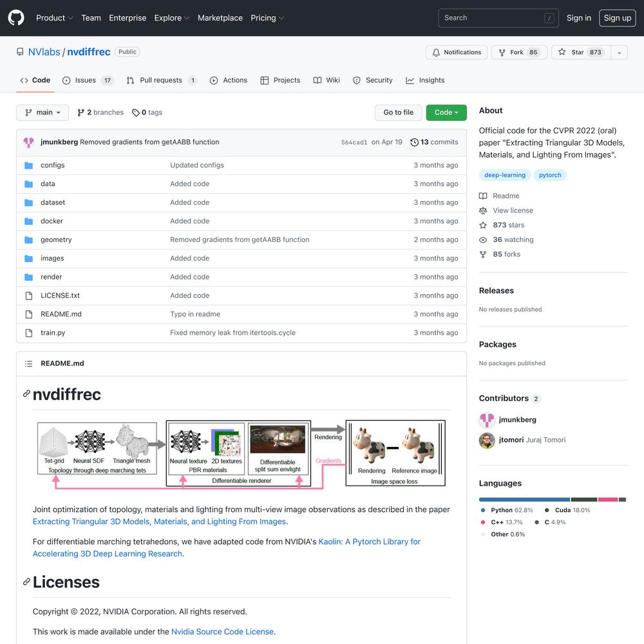
Task: Open the Marketplace menu item
Action: pyautogui.click(x=220, y=17)
